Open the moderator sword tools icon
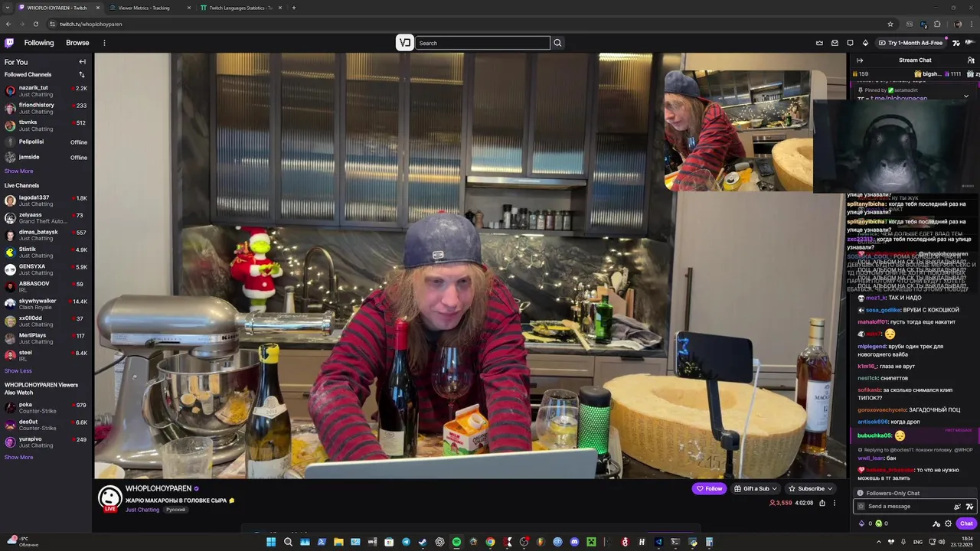The image size is (980, 551). click(x=936, y=523)
